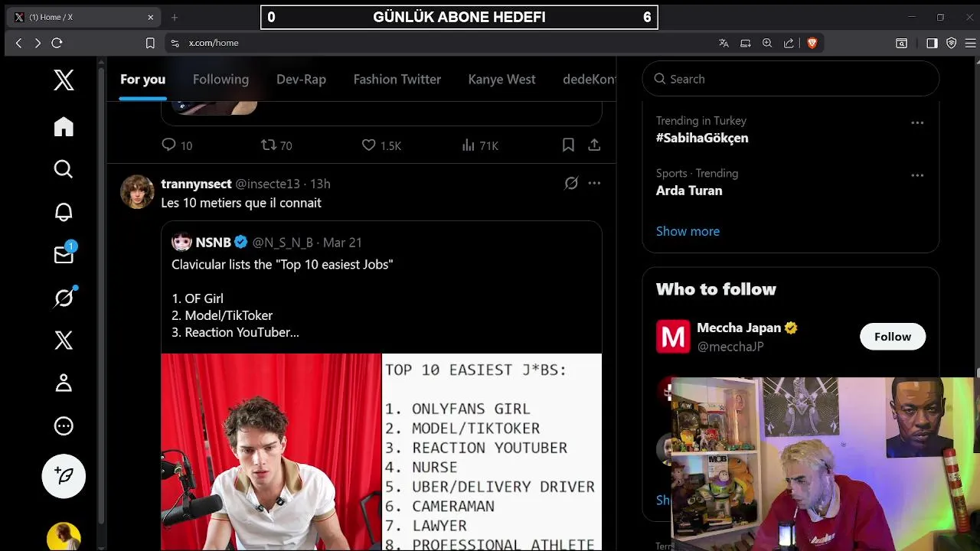Go back with browser back arrow
The image size is (980, 551).
point(19,43)
